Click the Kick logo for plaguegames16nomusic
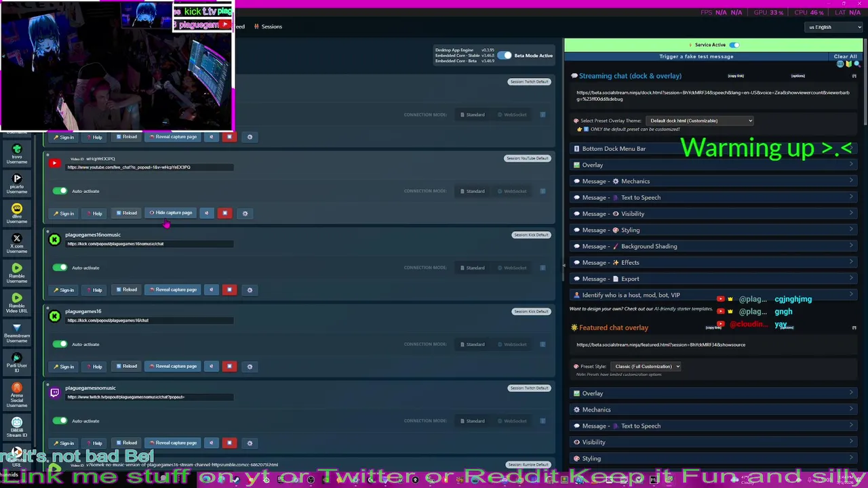Image resolution: width=868 pixels, height=488 pixels. tap(54, 239)
